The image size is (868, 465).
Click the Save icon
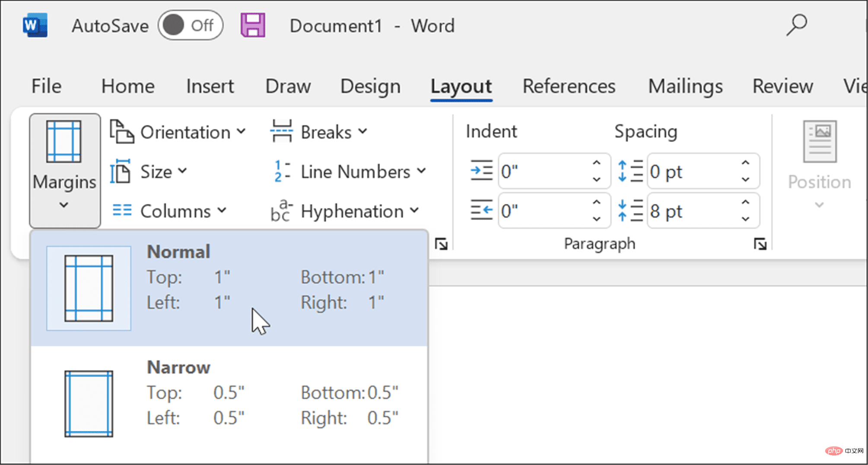pyautogui.click(x=253, y=25)
